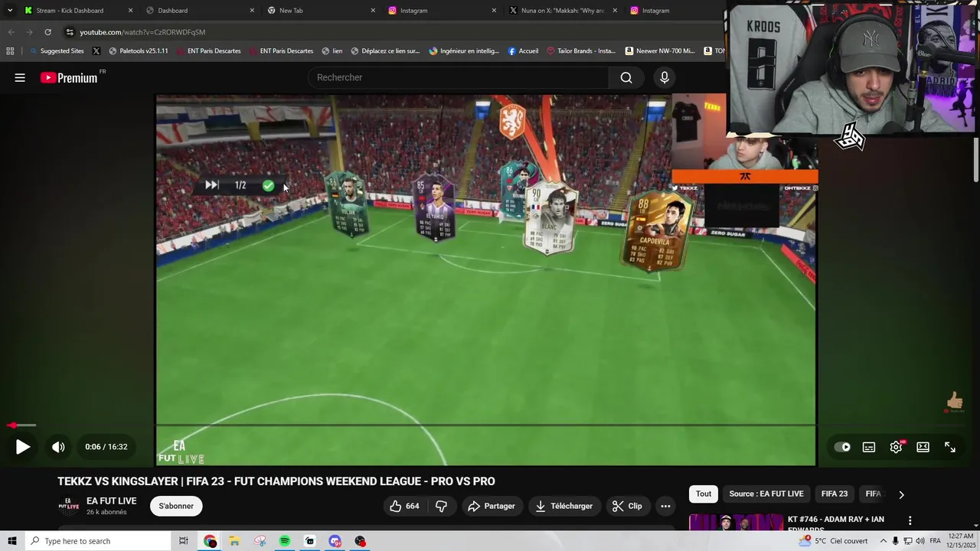Open the X bookmark icon
The height and width of the screenshot is (551, 980).
click(x=96, y=51)
